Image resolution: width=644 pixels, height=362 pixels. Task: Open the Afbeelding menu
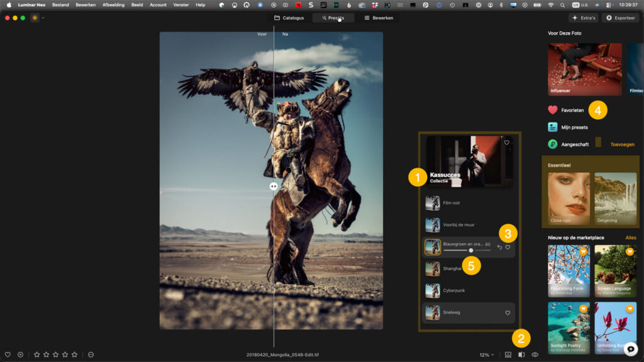(x=113, y=5)
